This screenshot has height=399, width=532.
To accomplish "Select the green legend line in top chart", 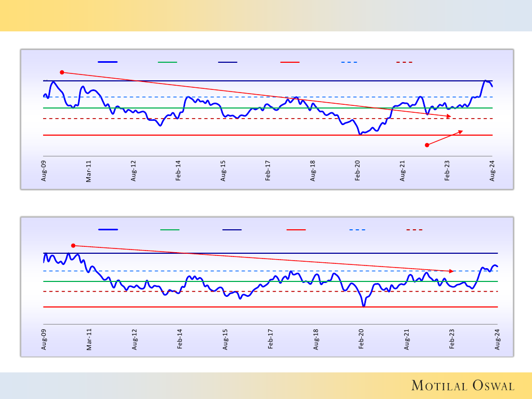I will tap(167, 62).
